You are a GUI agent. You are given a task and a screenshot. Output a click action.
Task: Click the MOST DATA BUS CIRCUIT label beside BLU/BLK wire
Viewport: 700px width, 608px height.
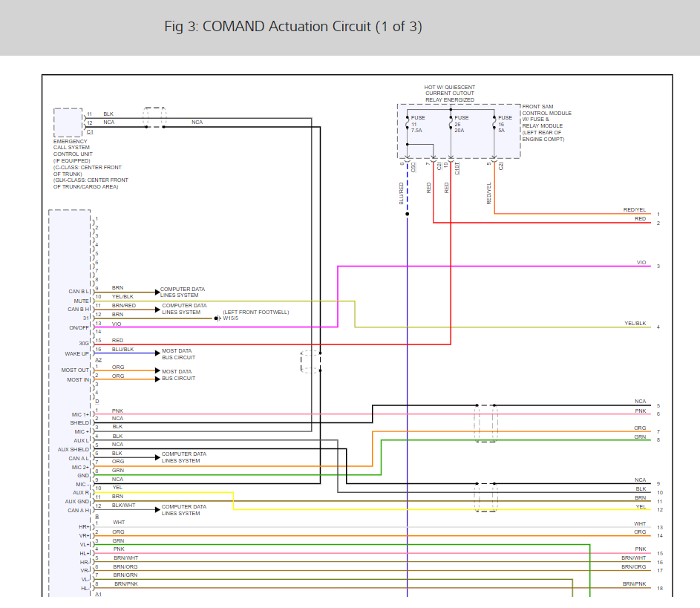(178, 354)
